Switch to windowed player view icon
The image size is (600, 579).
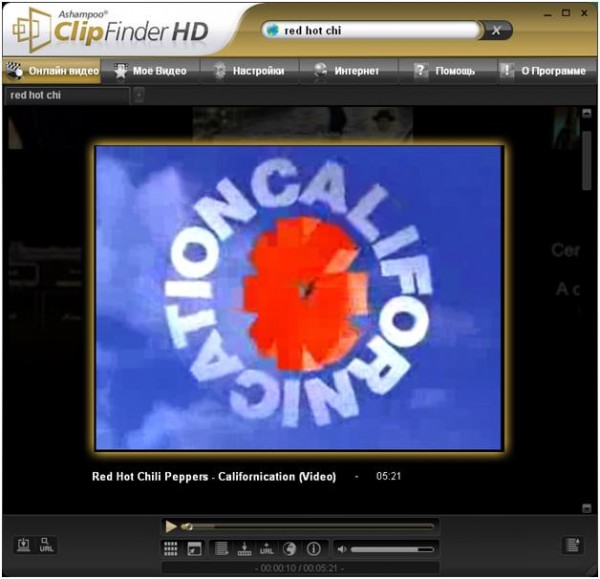[x=194, y=549]
